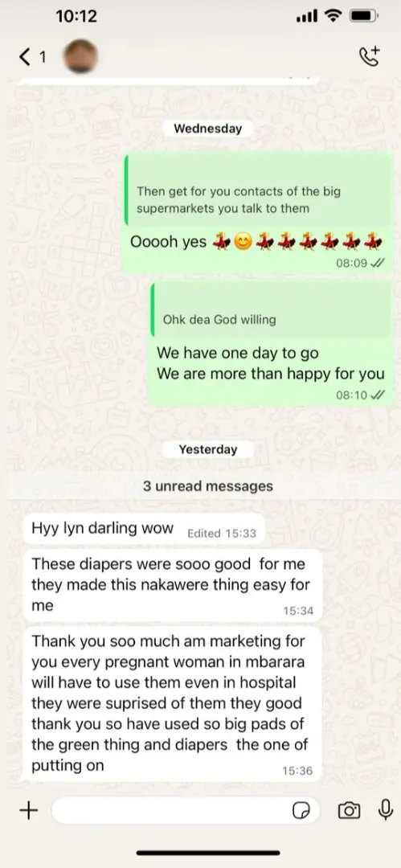The image size is (401, 868).
Task: Tap the quoted 'Then get for you contacts' reply
Action: [x=258, y=190]
